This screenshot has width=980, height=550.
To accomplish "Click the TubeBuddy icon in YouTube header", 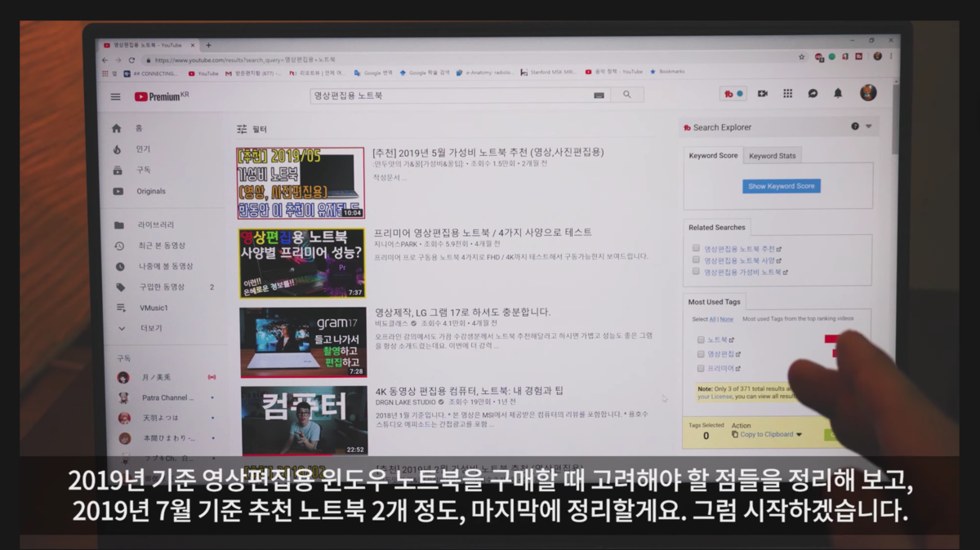I will 733,94.
